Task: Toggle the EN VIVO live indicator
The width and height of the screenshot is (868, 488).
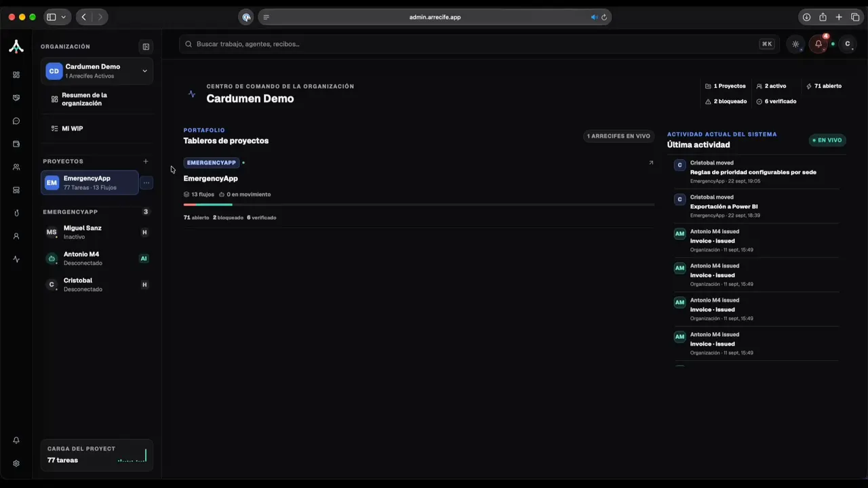Action: 827,140
